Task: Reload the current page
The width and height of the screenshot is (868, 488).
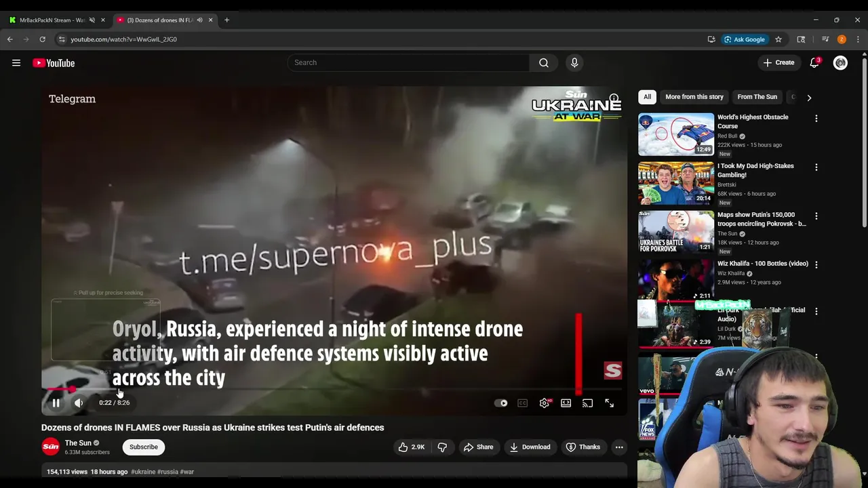Action: coord(42,39)
